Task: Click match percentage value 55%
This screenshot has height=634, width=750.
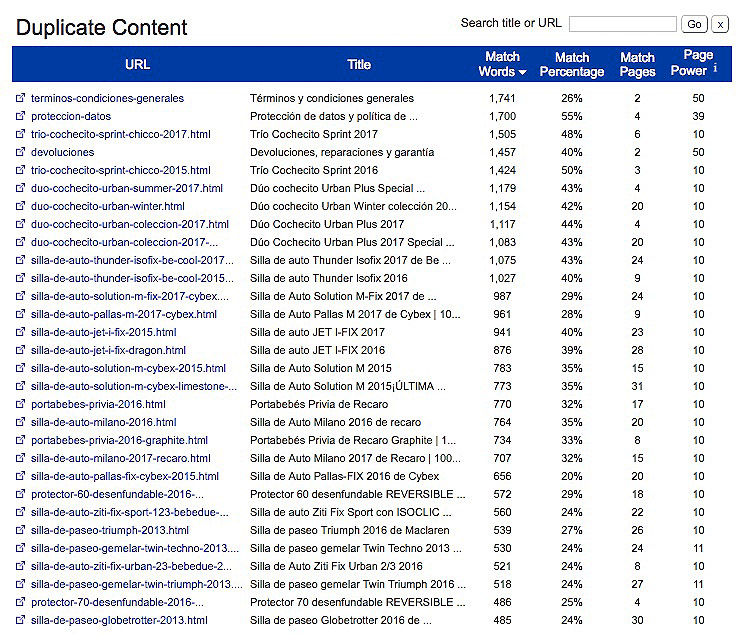Action: pyautogui.click(x=572, y=116)
